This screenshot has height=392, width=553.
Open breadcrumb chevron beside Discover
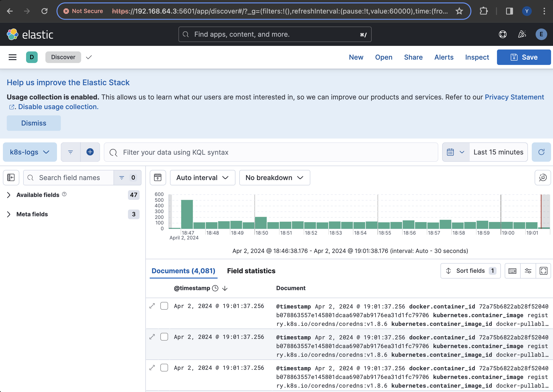(89, 57)
